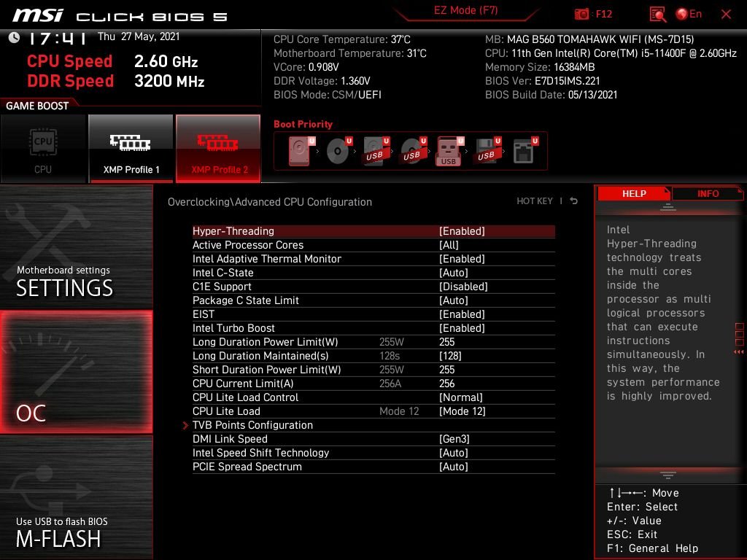This screenshot has width=747, height=560.
Task: Select the USB CD/DVD boot icon
Action: tap(413, 151)
